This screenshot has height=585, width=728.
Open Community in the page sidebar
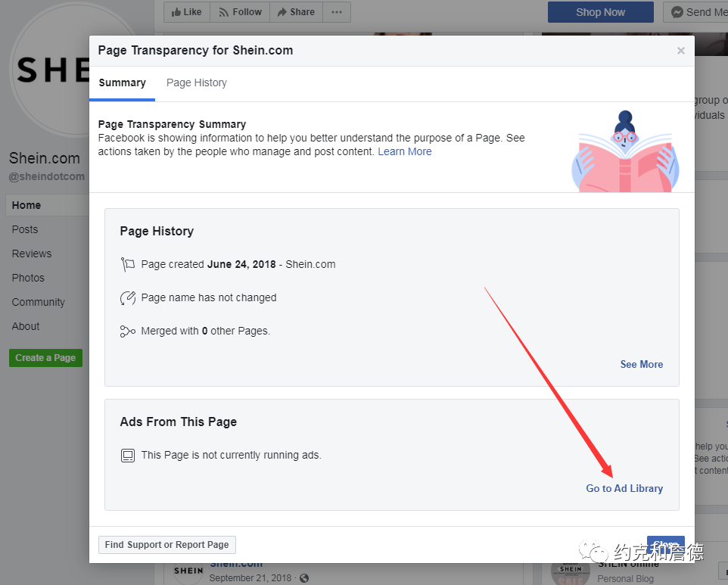pos(38,302)
